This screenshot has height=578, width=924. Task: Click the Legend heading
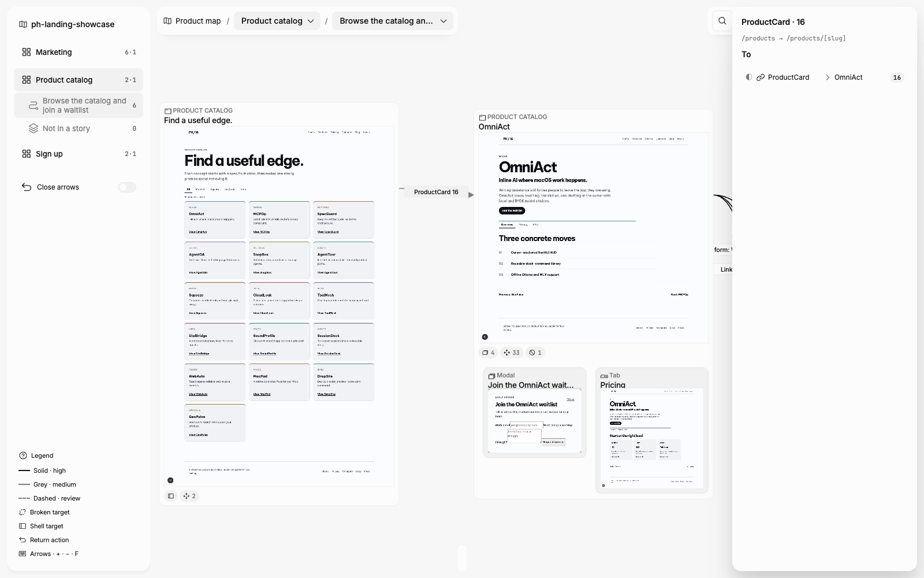pyautogui.click(x=42, y=455)
